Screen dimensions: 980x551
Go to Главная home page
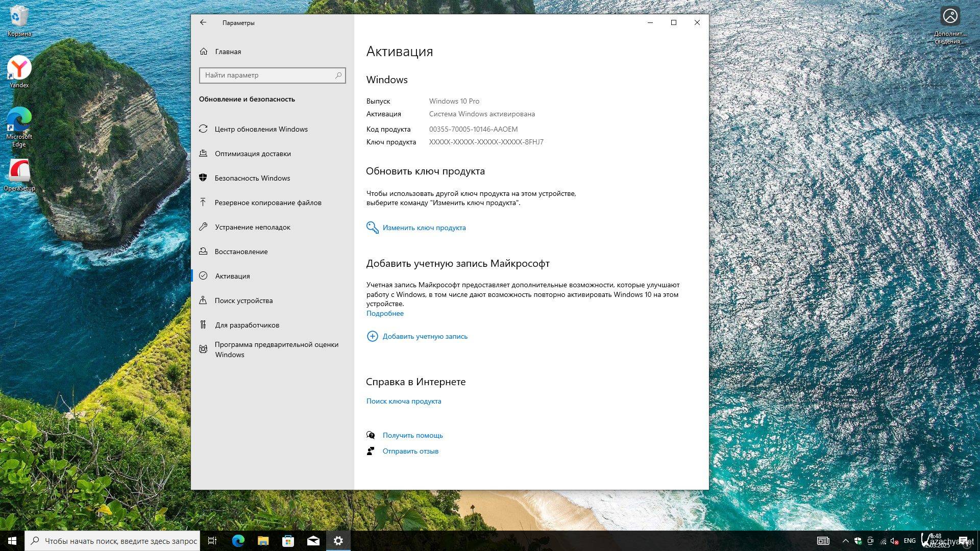pos(228,52)
